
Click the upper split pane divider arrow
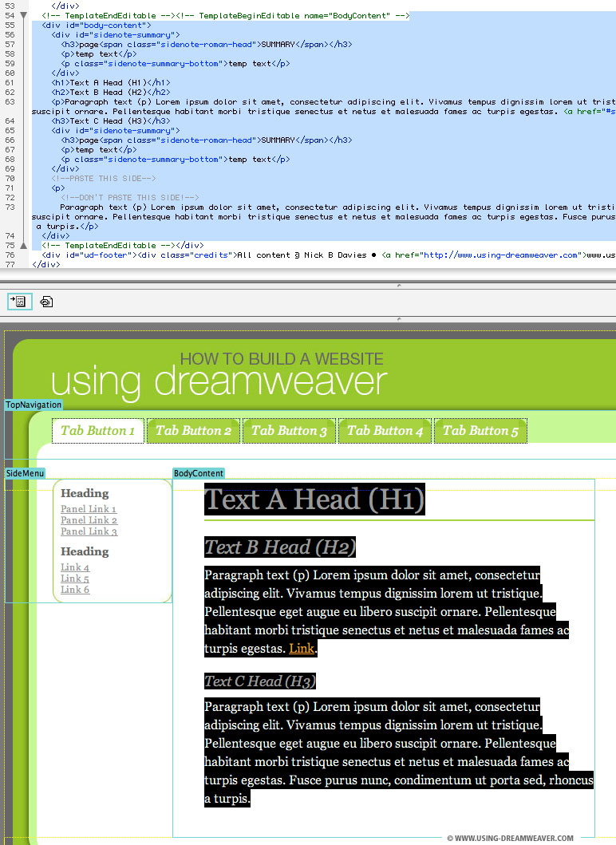[399, 285]
